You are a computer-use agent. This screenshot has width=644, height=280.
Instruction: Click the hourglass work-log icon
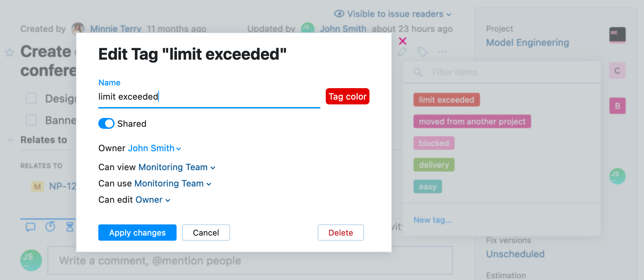click(69, 227)
